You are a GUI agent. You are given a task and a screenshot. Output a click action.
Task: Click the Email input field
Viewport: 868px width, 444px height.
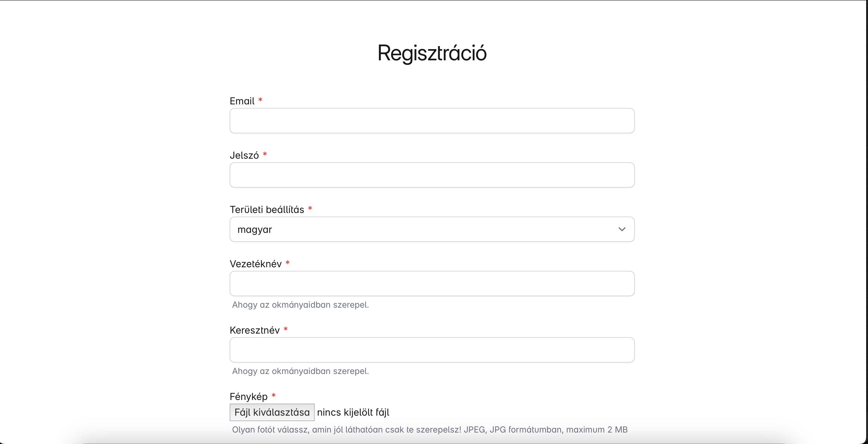(432, 121)
